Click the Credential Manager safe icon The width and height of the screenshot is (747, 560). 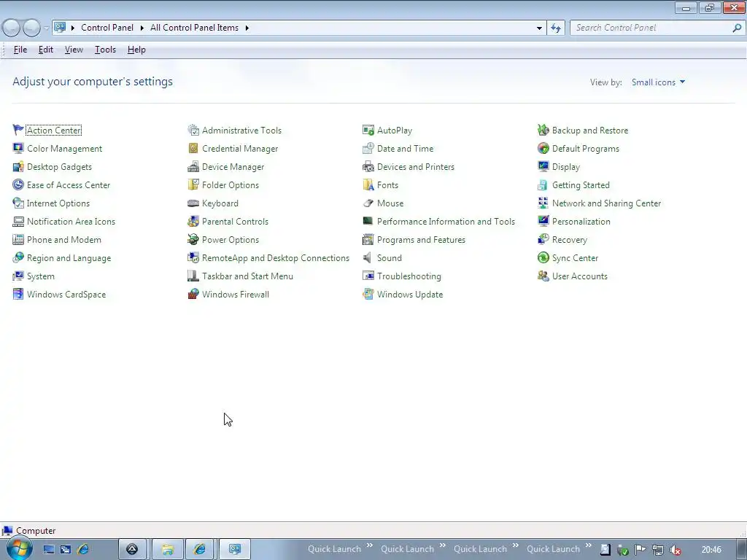[x=193, y=148]
